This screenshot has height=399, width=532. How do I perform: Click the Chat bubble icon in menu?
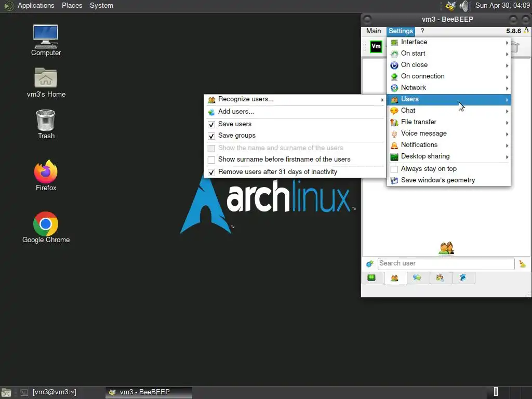[x=394, y=111]
